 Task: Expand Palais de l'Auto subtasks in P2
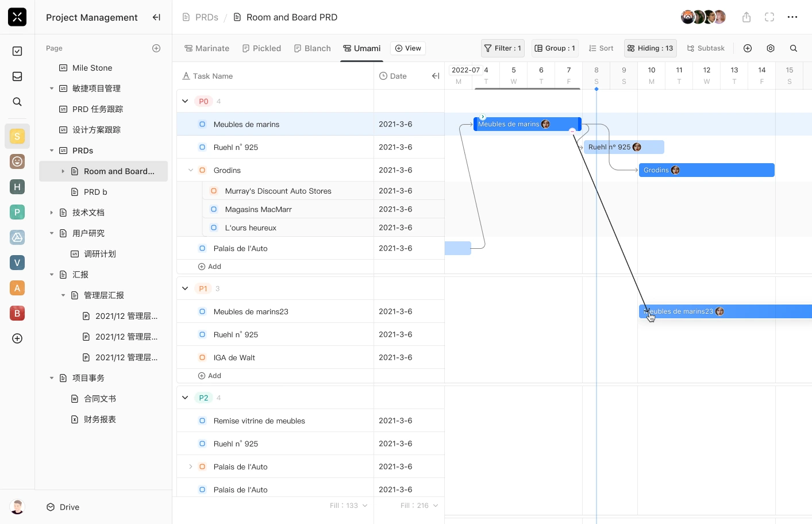click(x=191, y=467)
